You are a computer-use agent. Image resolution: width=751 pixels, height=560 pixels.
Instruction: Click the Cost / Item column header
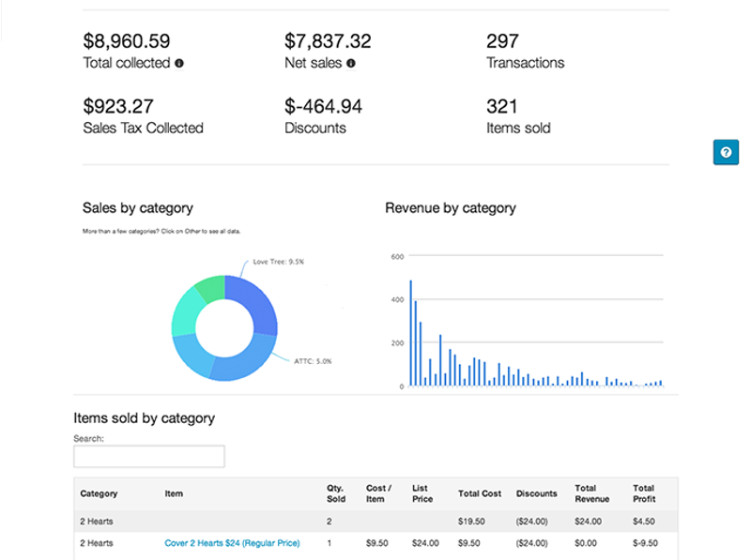[378, 492]
